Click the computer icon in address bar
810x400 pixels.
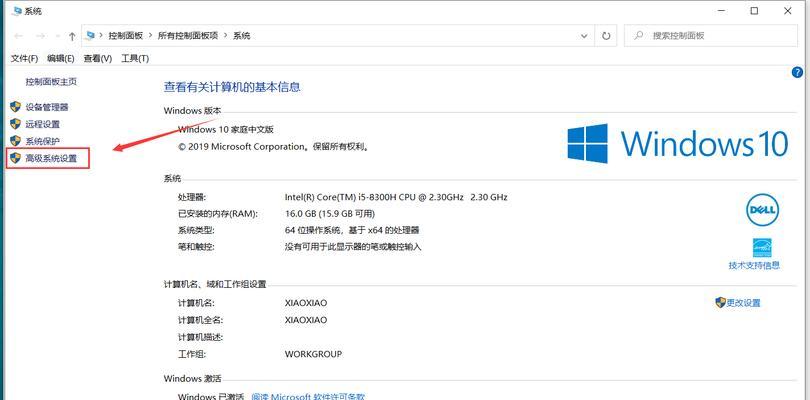click(x=91, y=36)
